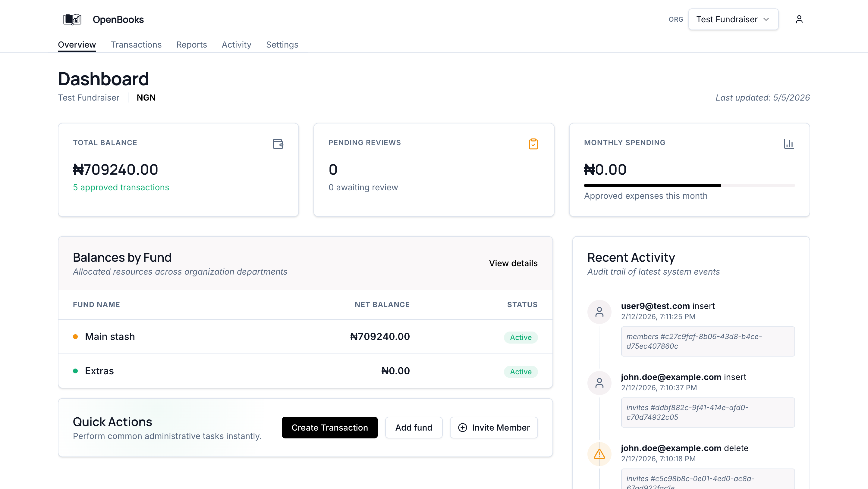
Task: Open the Activity tab
Action: pos(236,45)
